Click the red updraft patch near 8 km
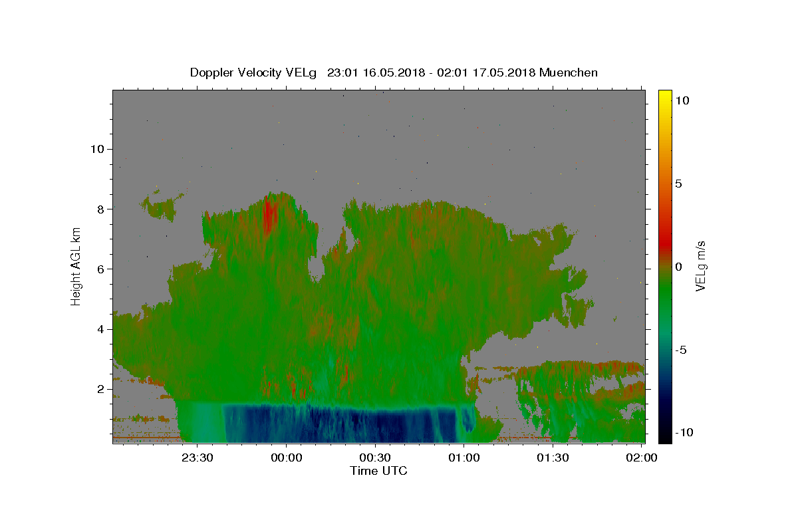The image size is (798, 532). pos(269,214)
